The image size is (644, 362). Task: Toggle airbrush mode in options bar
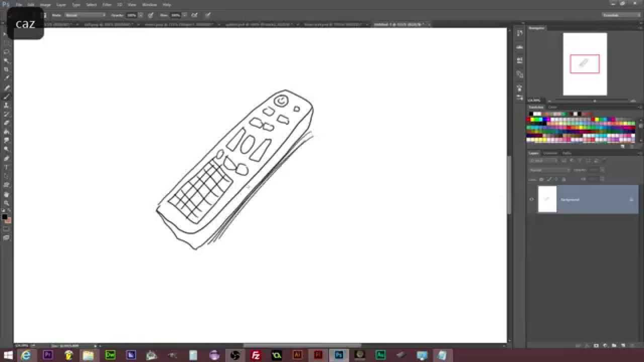click(194, 15)
